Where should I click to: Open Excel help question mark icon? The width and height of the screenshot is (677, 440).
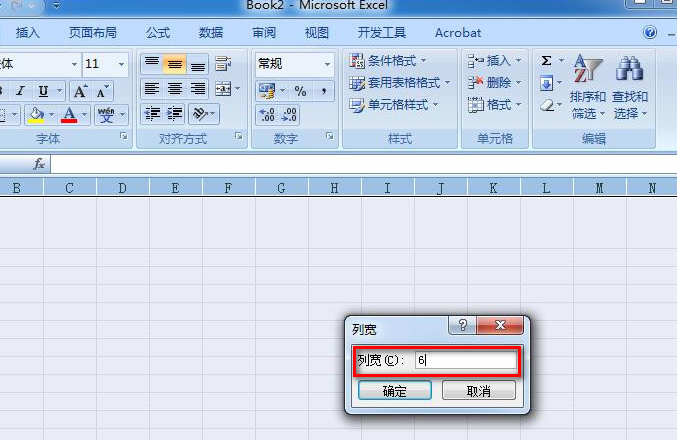(x=650, y=32)
